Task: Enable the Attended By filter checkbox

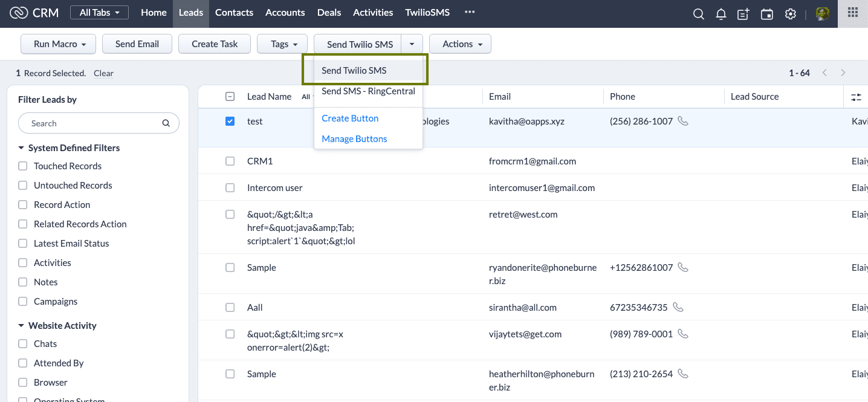Action: click(23, 363)
